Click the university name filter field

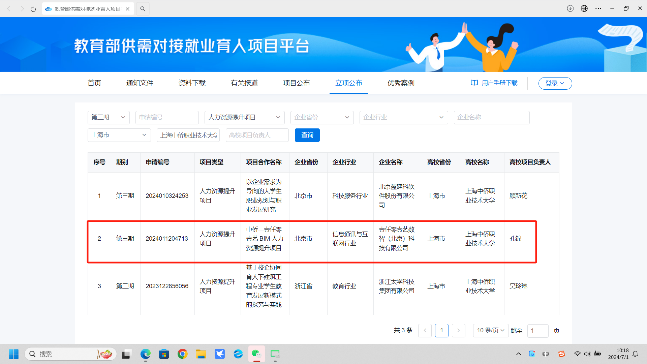188,135
